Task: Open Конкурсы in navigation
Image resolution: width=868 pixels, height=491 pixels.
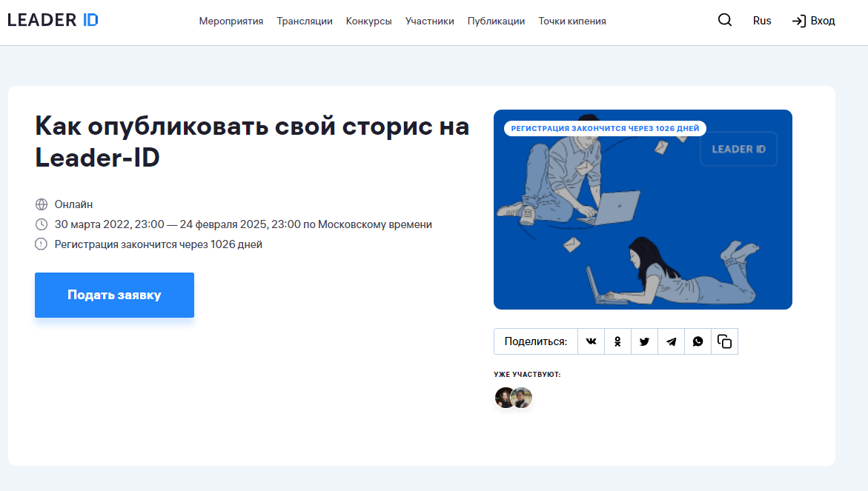Action: tap(368, 21)
